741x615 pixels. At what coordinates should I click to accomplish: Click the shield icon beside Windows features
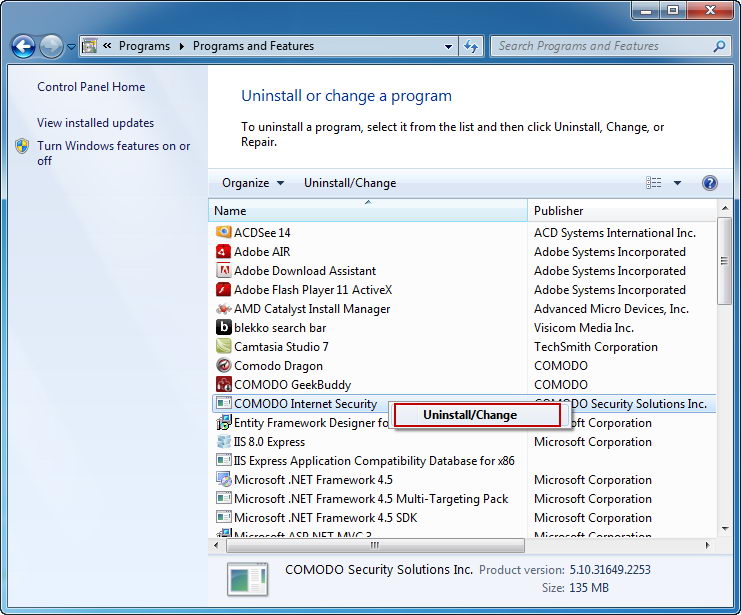point(22,146)
